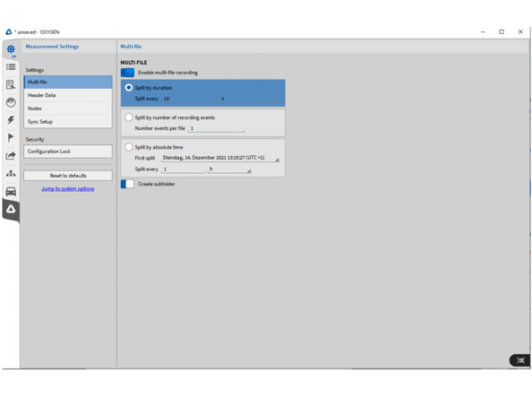Open the hours unit dropdown
The image size is (532, 399).
point(229,169)
